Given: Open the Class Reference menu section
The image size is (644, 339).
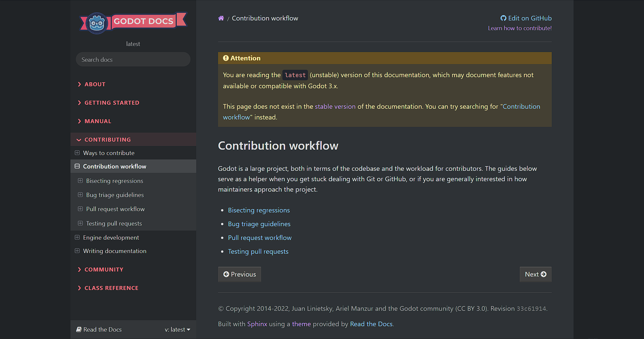Looking at the screenshot, I should tap(111, 288).
